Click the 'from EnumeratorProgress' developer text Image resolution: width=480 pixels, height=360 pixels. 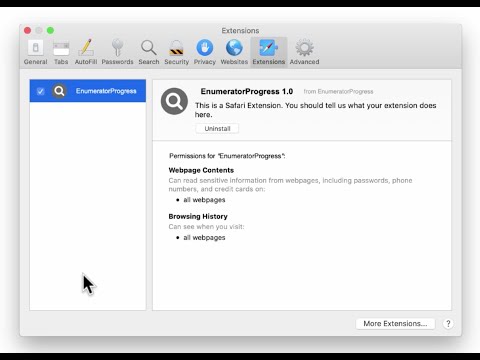click(x=338, y=91)
